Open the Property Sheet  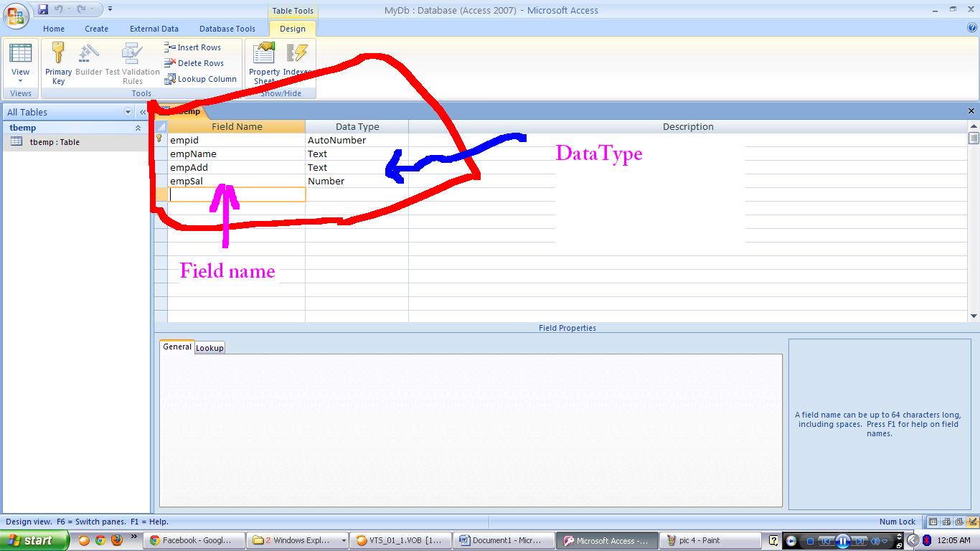tap(263, 62)
